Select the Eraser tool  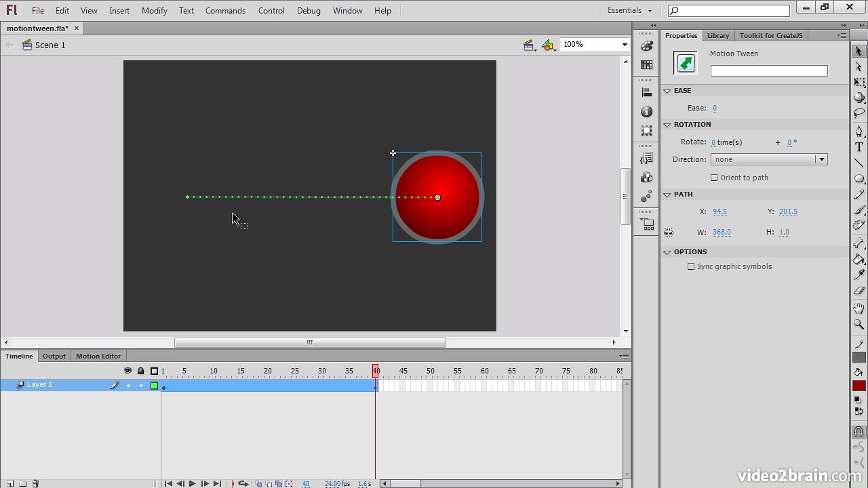(x=859, y=290)
